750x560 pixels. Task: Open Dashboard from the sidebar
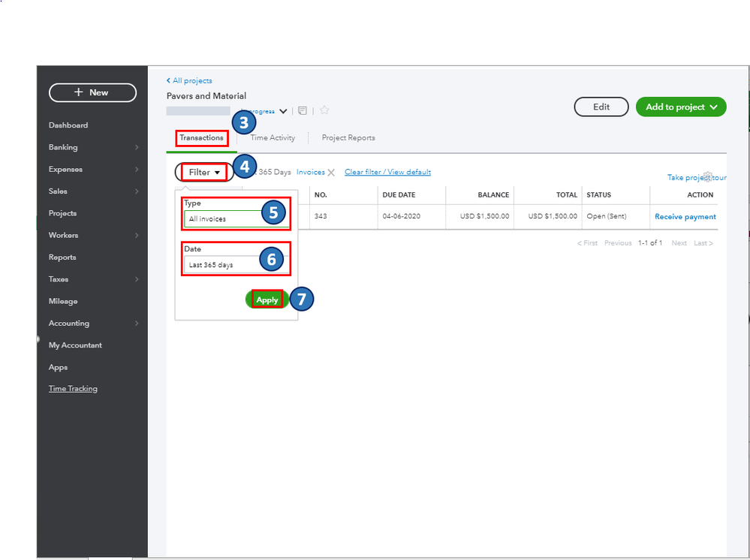click(x=68, y=125)
